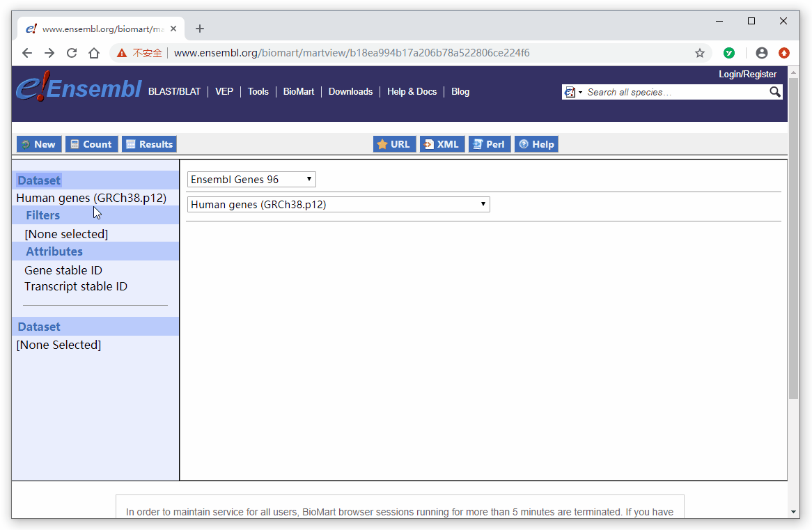Visit the Ensembl Blog link

coord(460,92)
